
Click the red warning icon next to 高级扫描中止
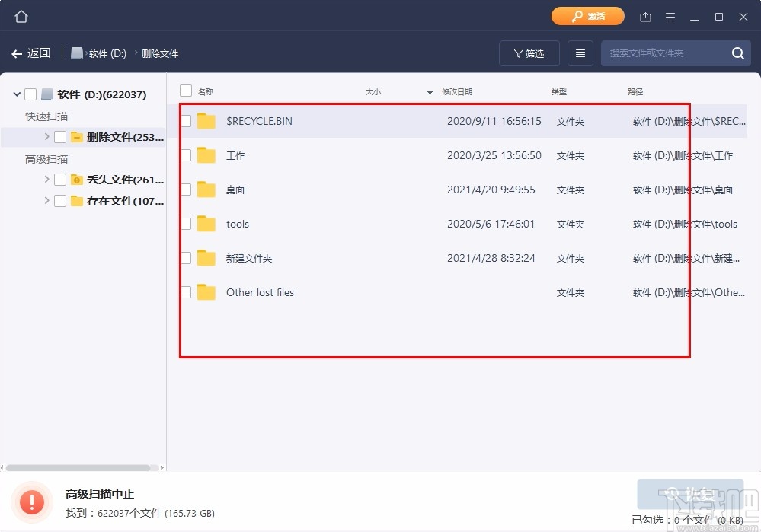point(31,501)
